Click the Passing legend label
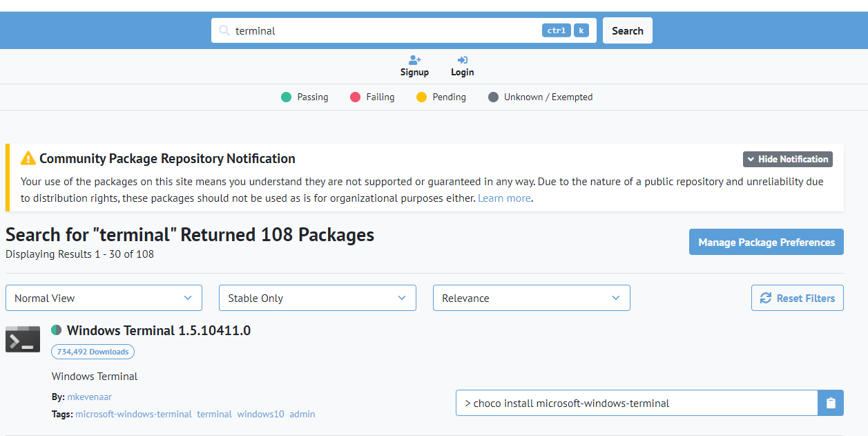Screen dimensions: 868x436 tap(313, 97)
